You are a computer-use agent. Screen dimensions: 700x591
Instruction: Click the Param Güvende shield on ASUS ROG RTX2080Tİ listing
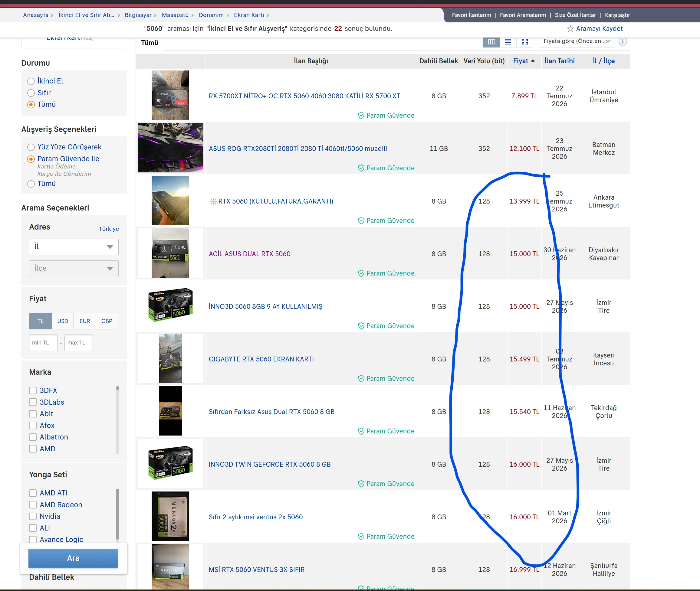click(361, 168)
